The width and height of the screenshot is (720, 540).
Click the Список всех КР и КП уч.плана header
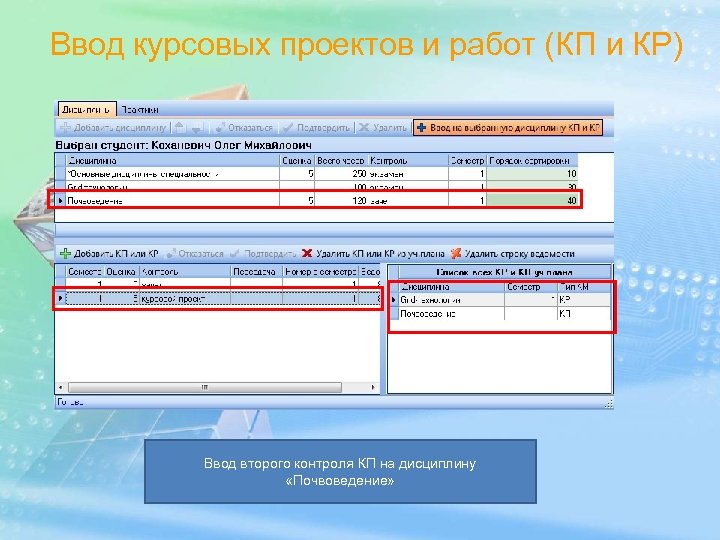[505, 272]
